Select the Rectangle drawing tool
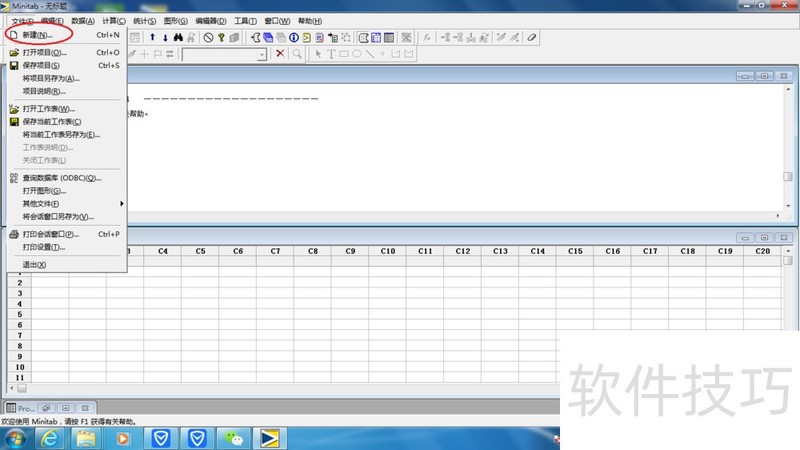Screen dimensions: 800x450 (x=344, y=54)
